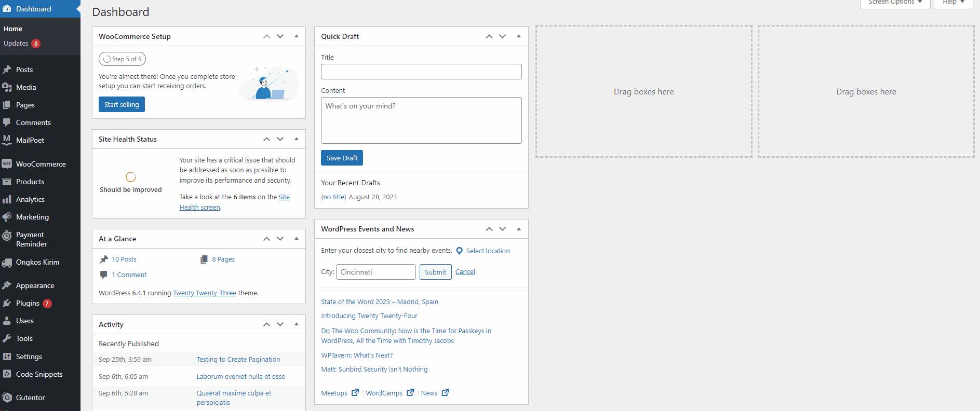Collapse the WordPress Events and News panel
The width and height of the screenshot is (980, 411).
(519, 229)
